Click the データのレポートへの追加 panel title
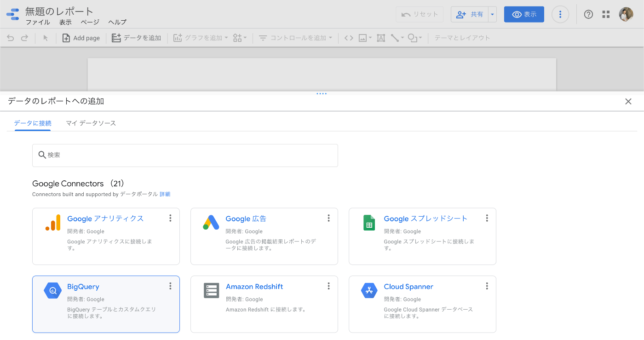 (56, 101)
